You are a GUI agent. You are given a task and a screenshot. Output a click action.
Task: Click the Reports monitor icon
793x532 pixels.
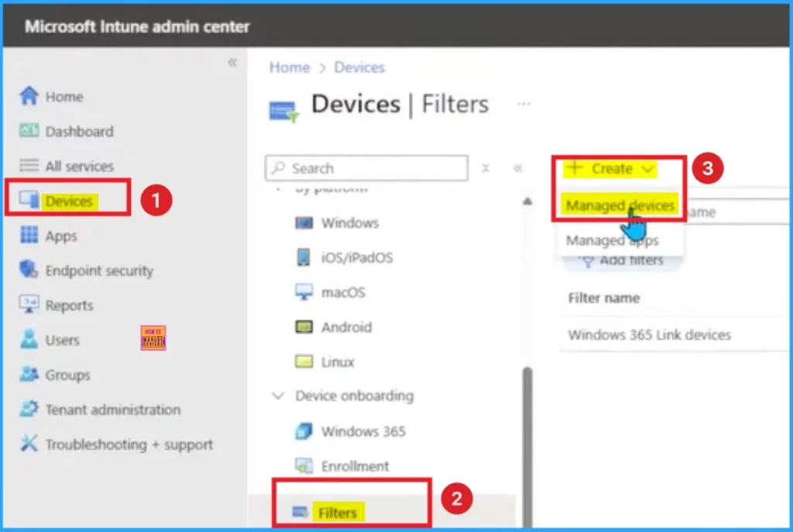tap(29, 304)
